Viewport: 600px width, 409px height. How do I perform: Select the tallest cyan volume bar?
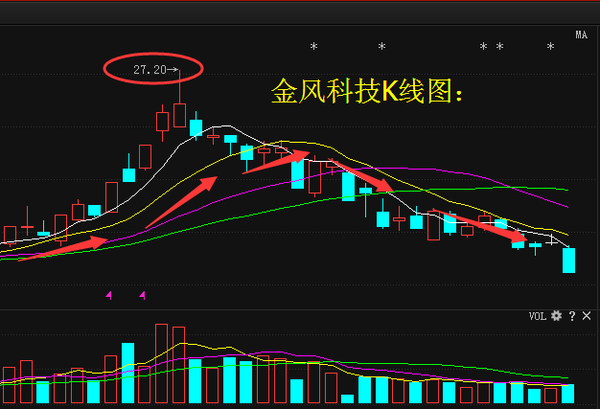(x=128, y=373)
